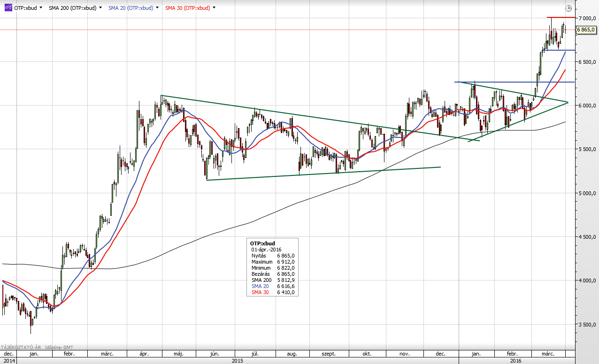
Task: Click the red SMA 30 6 410,0 row
Action: tap(273, 292)
